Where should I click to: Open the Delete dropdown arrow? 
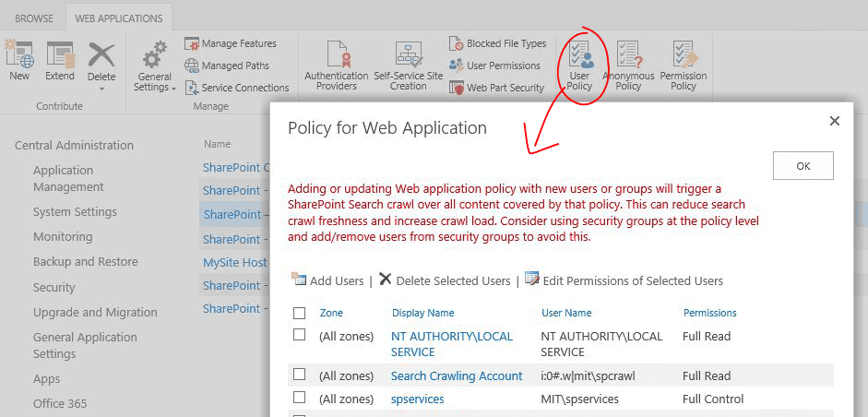coord(101,89)
